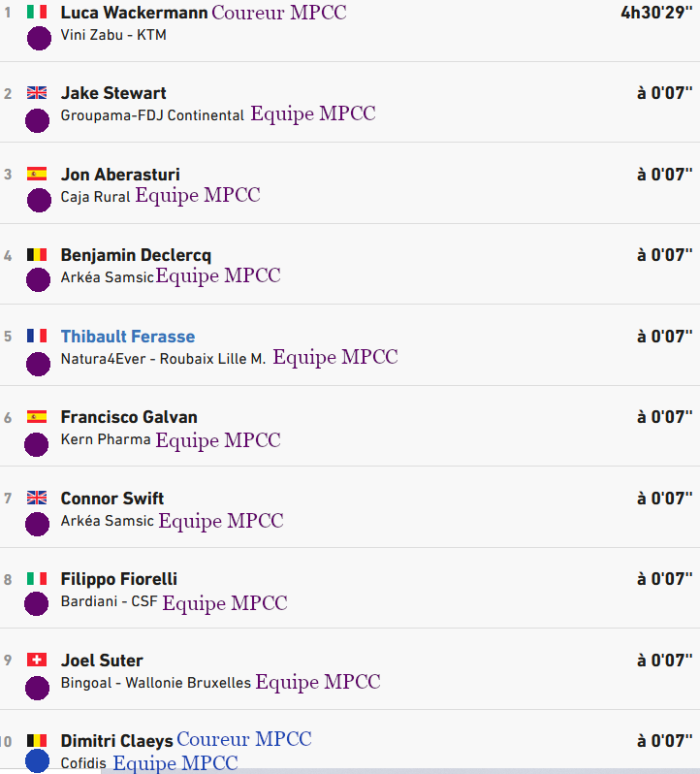Click Italian flag next to Filippo Fiorelli

coord(37,579)
